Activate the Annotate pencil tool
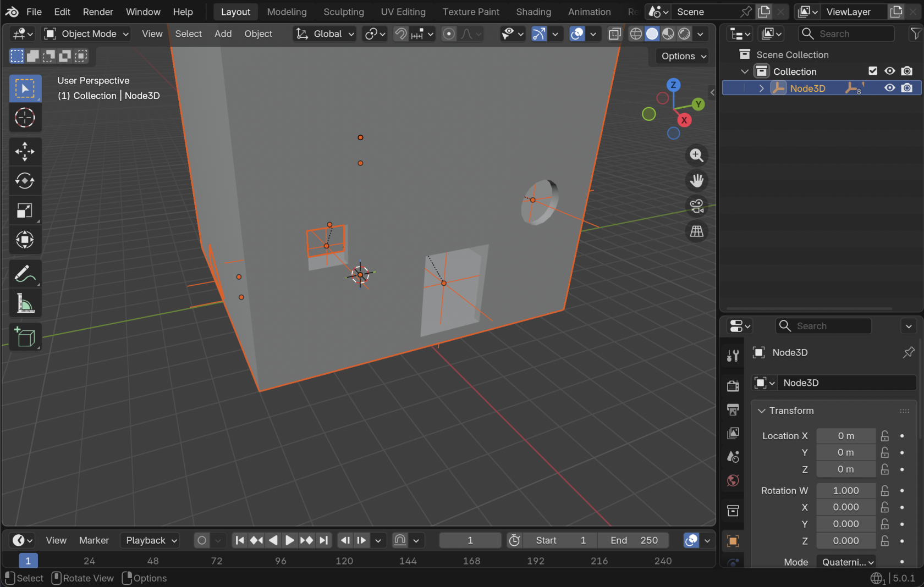This screenshot has width=924, height=587. pos(25,274)
